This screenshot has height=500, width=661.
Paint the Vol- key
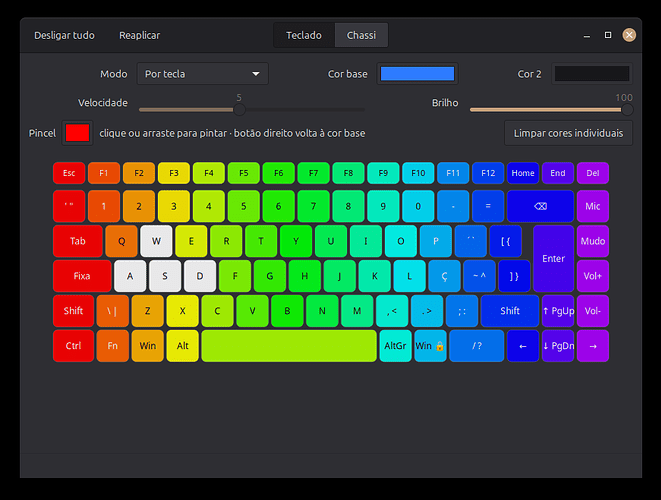pos(593,311)
